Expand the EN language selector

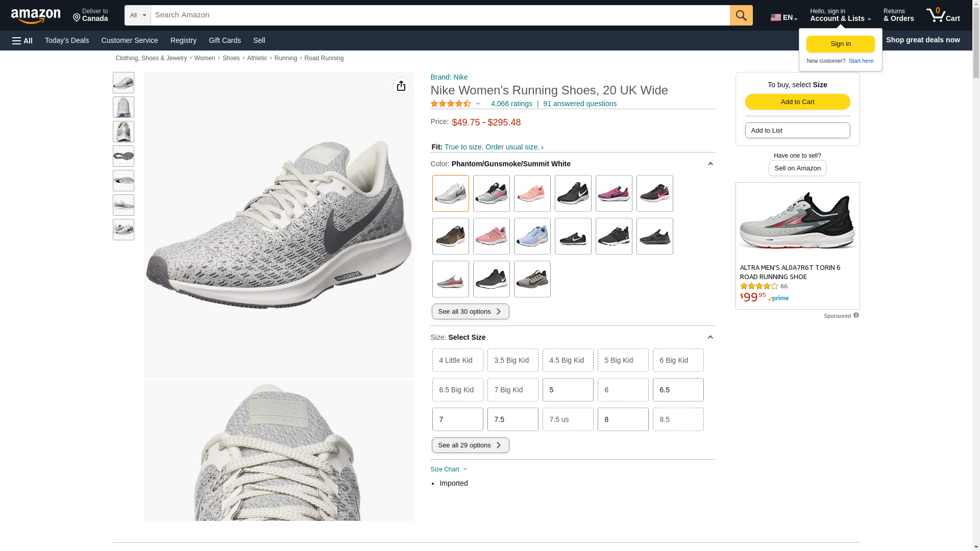coord(783,17)
